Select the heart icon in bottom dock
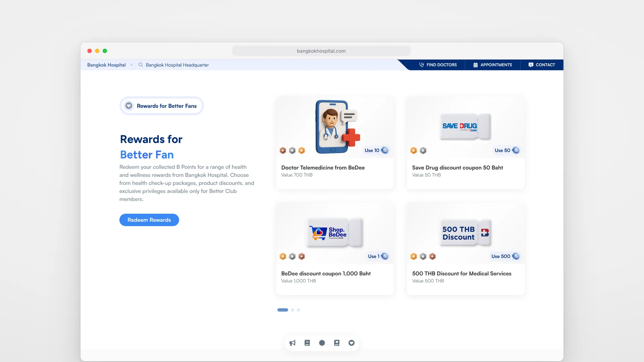This screenshot has height=362, width=644. tap(352, 343)
